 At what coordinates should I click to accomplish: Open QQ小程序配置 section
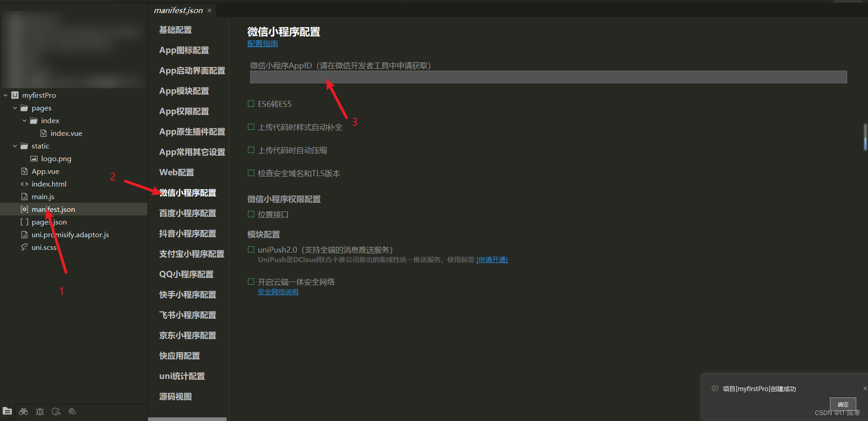tap(186, 274)
